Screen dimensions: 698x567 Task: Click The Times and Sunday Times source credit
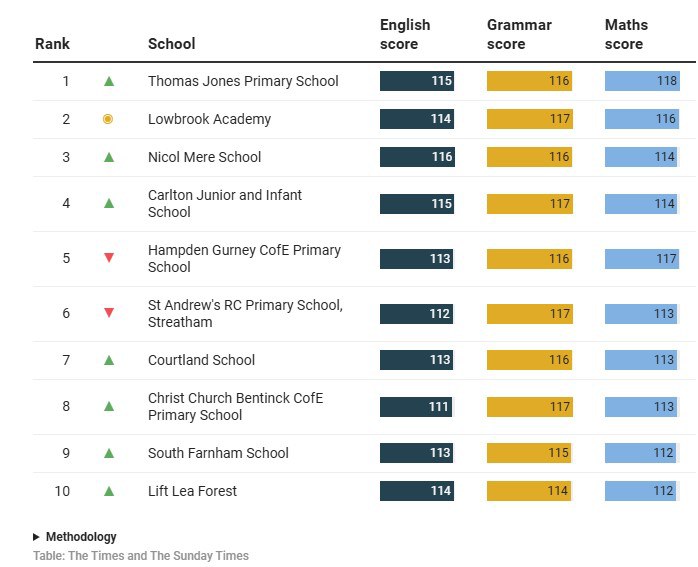141,556
